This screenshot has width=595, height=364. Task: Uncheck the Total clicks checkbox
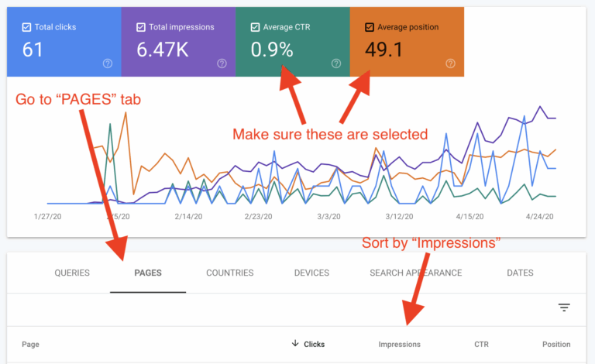pyautogui.click(x=26, y=27)
